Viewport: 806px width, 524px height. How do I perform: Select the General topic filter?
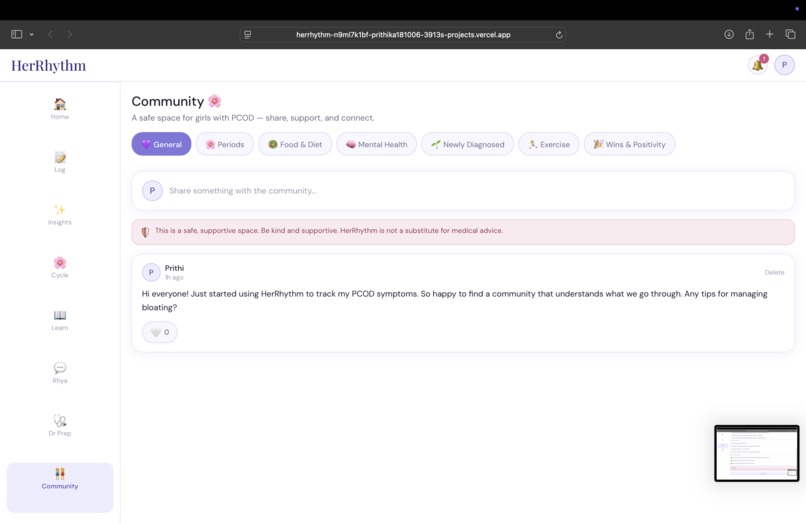161,144
